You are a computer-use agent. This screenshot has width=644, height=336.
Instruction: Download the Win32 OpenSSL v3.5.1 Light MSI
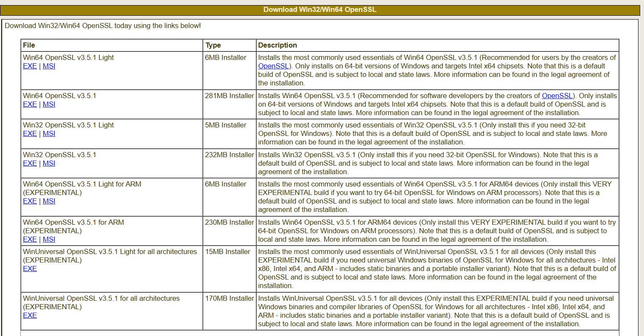(x=49, y=134)
